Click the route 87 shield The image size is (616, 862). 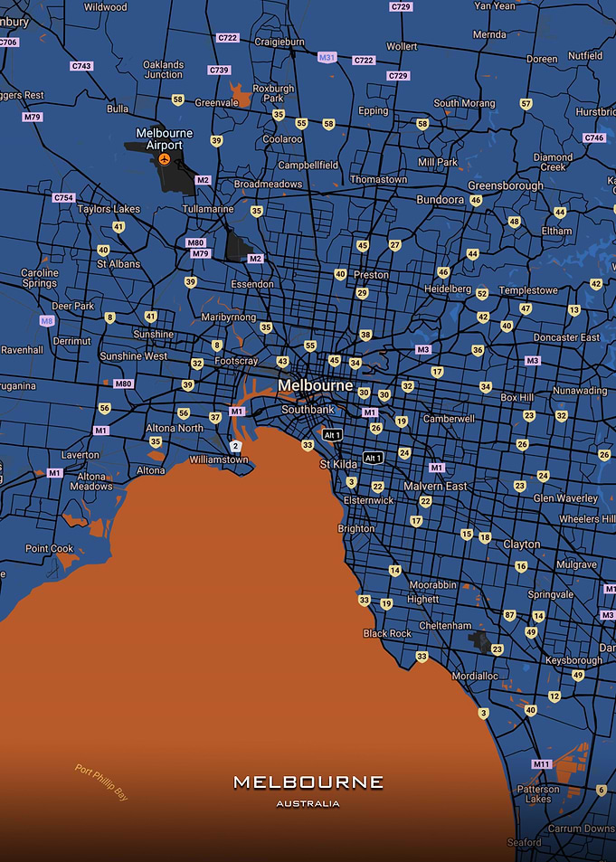coord(510,615)
